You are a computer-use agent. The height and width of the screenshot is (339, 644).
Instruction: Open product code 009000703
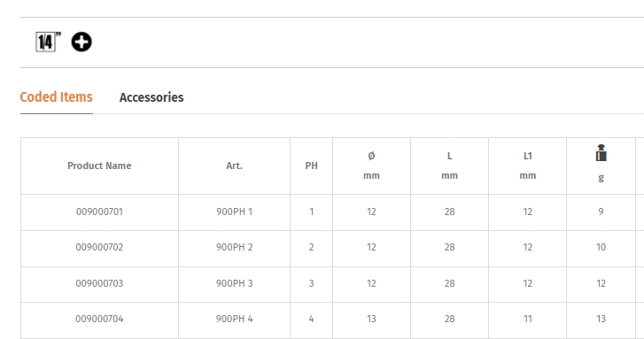[99, 283]
